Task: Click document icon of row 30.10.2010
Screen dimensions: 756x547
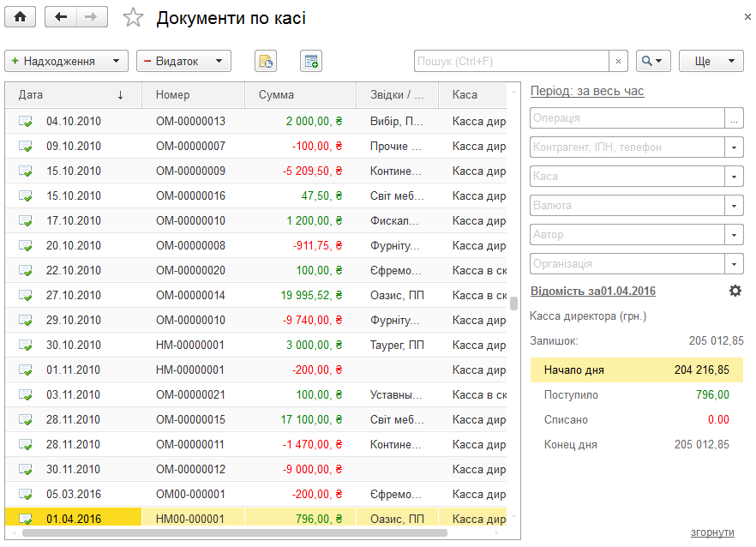Action: (26, 345)
